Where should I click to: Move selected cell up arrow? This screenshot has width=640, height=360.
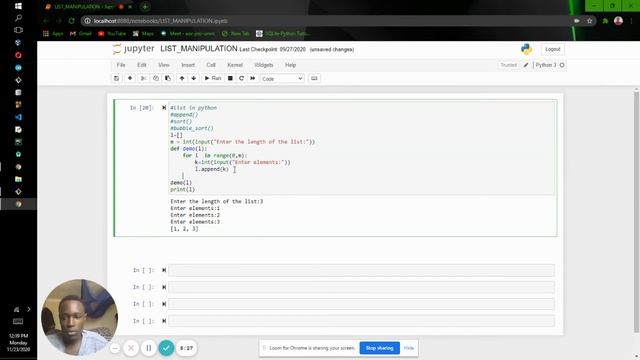coord(182,78)
